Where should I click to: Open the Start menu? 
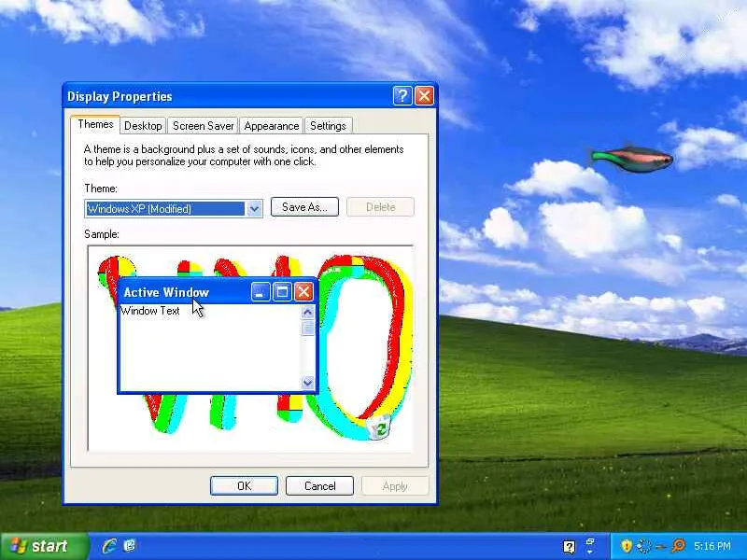(44, 546)
